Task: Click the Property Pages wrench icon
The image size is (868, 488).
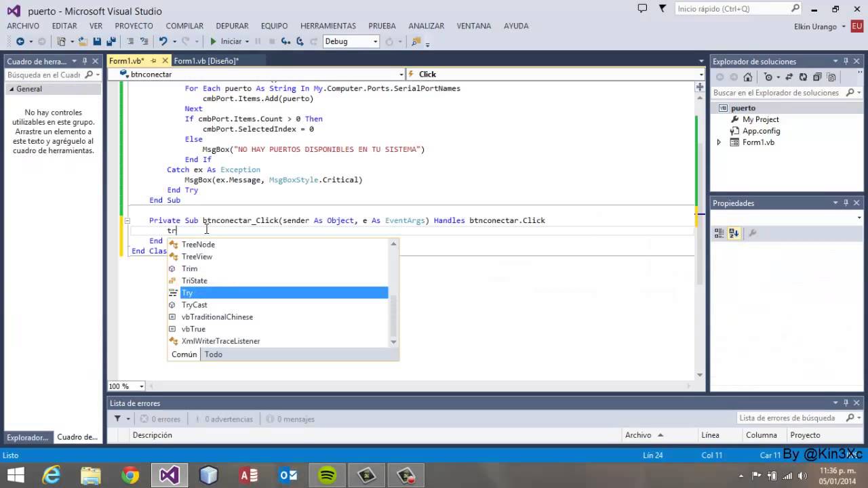Action: pos(752,233)
